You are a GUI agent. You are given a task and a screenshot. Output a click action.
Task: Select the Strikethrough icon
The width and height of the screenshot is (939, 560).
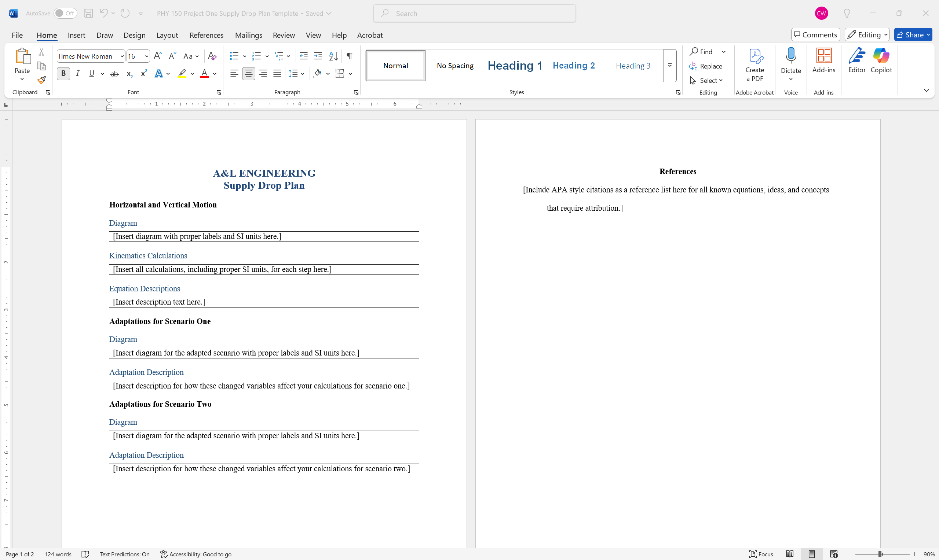[114, 74]
